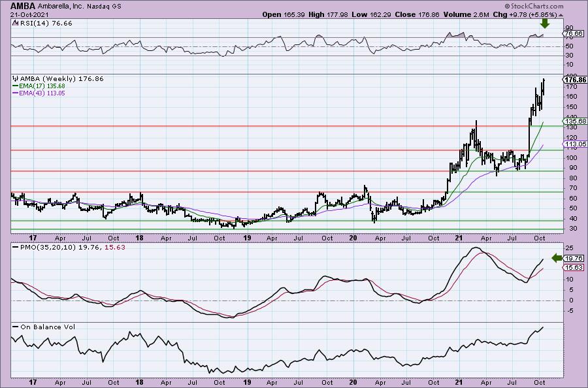Click the price-bar glyph before AMBA (Weekly)

(x=16, y=79)
